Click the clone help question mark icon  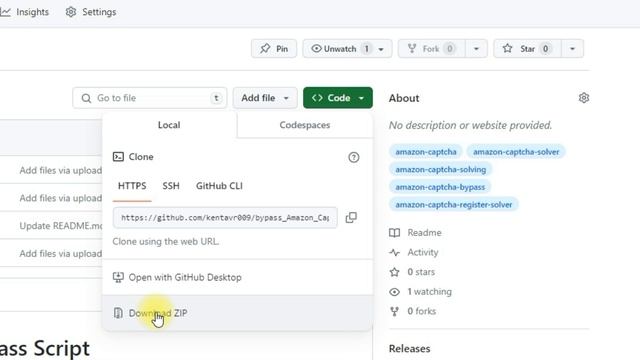353,157
